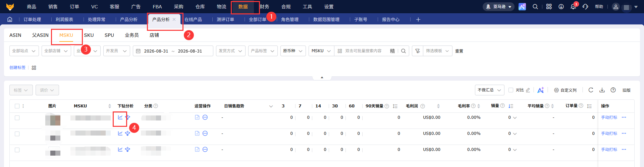Switch to the 店铺 tab
The height and width of the screenshot is (167, 644).
154,35
